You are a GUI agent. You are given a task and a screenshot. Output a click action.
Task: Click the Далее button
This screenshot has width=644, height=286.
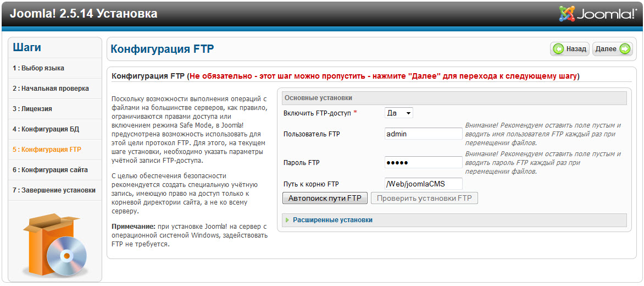[612, 49]
